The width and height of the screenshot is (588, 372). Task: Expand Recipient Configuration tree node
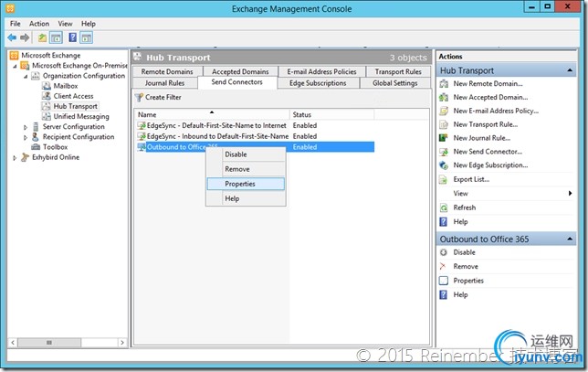click(x=26, y=137)
